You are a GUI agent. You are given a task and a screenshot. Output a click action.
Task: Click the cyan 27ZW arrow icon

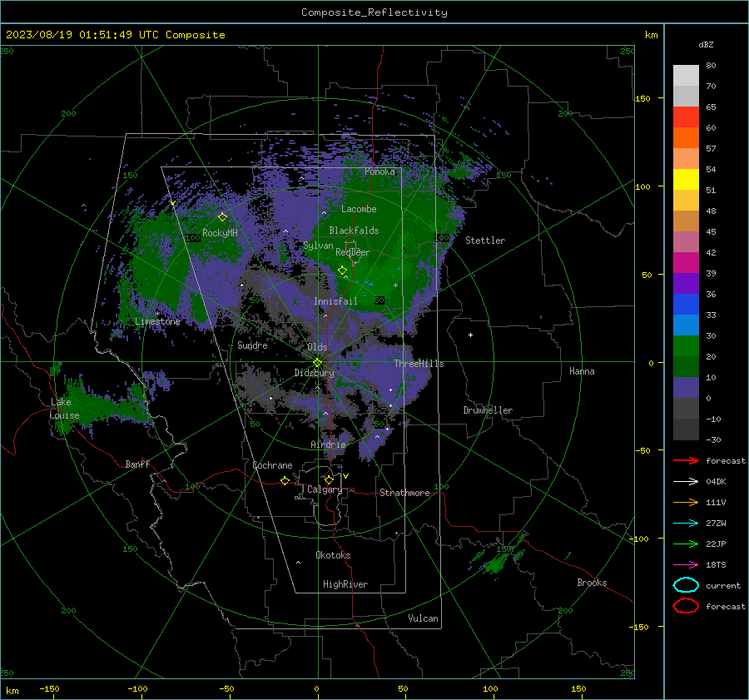pyautogui.click(x=686, y=524)
